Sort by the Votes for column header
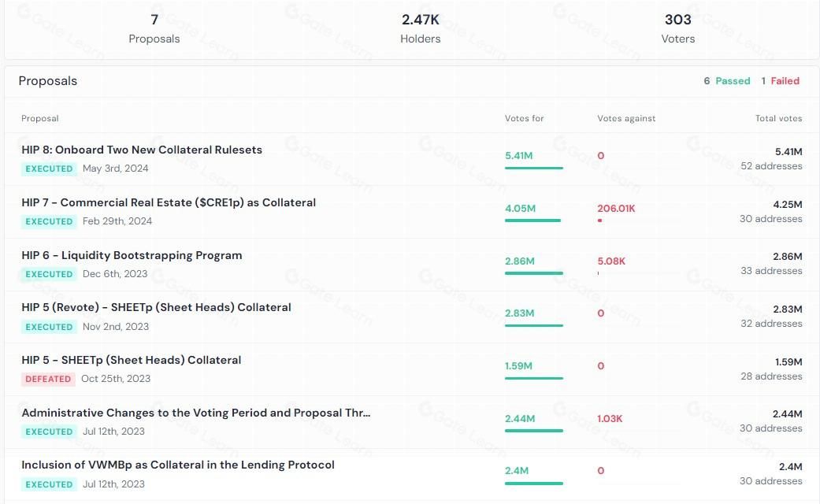Screen dimensions: 820x504 (524, 118)
